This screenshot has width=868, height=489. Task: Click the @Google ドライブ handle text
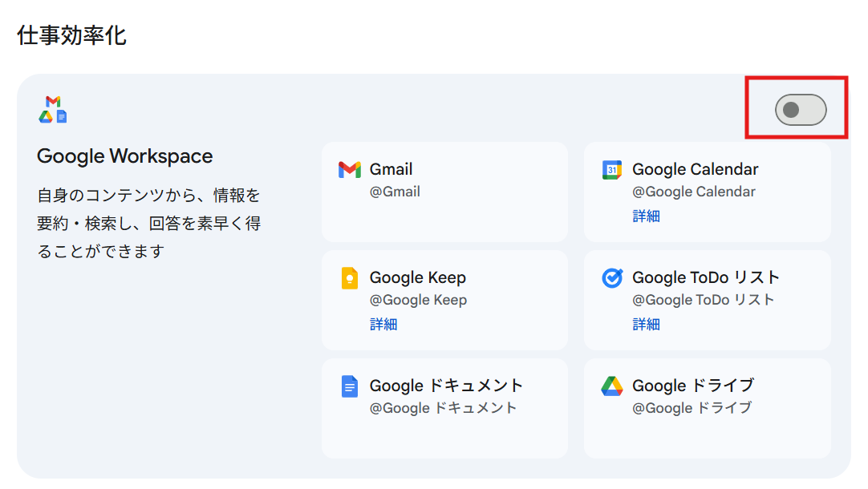(x=692, y=408)
